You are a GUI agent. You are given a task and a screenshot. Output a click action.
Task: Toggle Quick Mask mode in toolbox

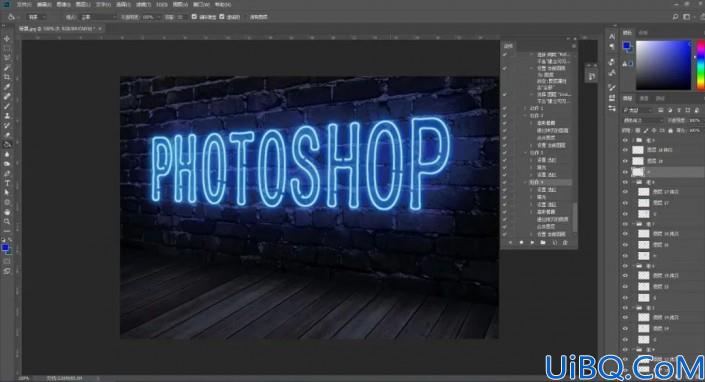7,261
